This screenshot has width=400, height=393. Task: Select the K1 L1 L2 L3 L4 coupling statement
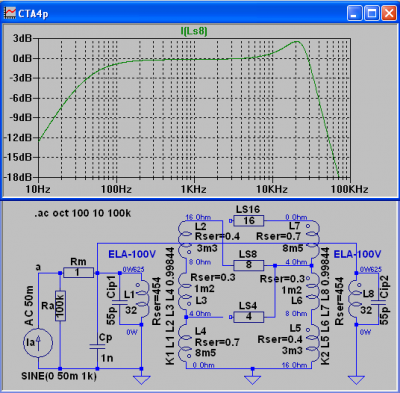170,306
